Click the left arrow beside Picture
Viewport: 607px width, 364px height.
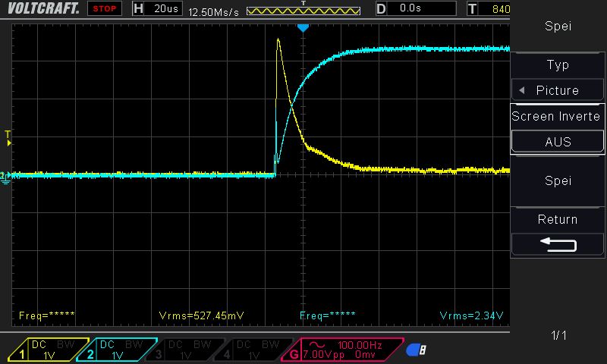coord(522,90)
